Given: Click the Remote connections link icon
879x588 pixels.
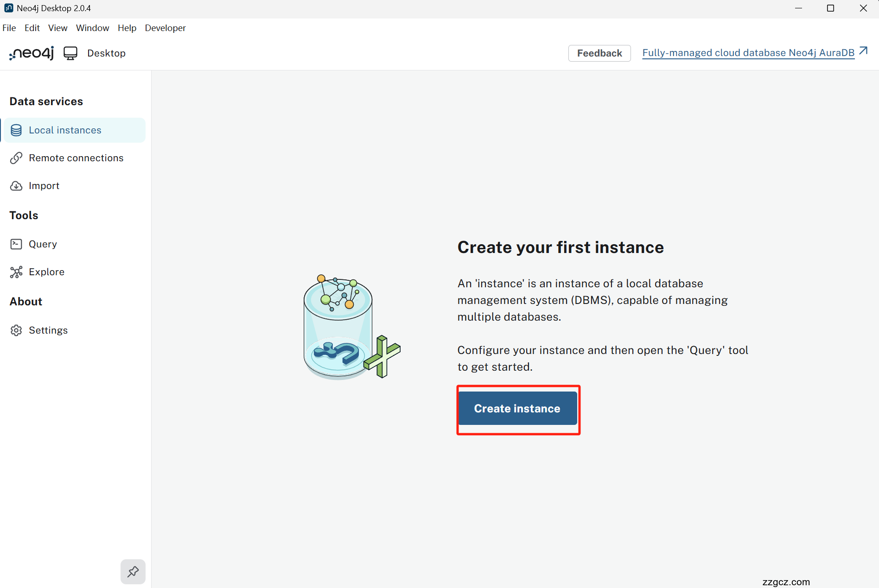Looking at the screenshot, I should point(16,158).
